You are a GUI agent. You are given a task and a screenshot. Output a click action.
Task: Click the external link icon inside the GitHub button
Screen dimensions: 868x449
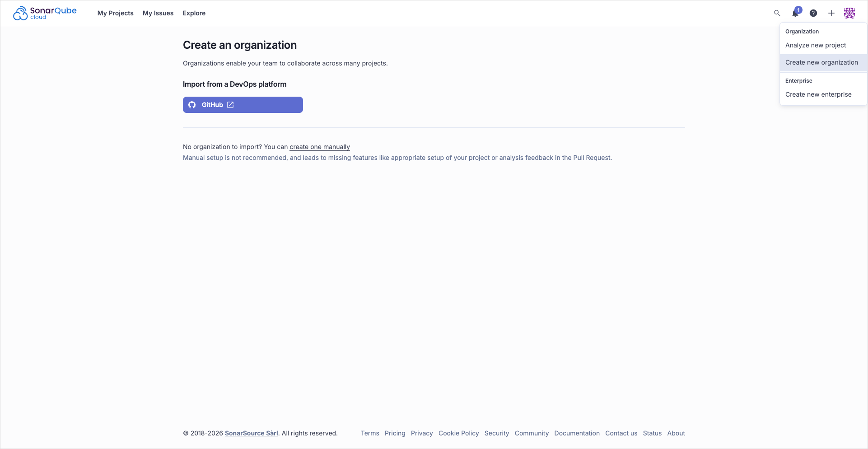click(x=231, y=104)
